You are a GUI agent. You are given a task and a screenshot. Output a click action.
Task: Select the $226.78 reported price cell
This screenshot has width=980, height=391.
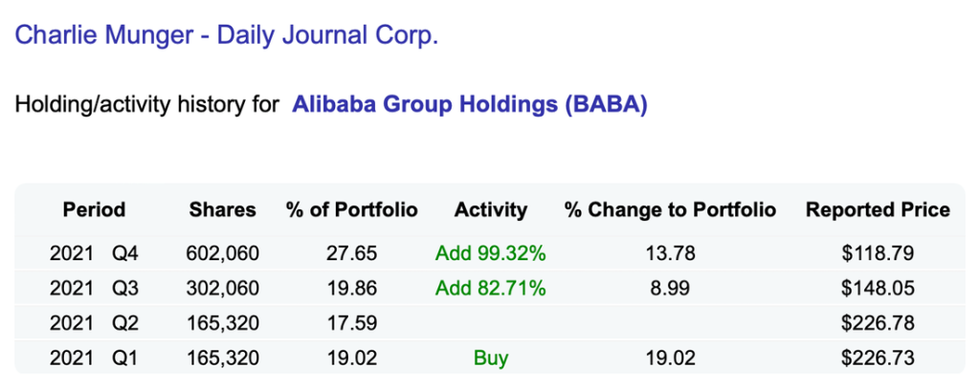coord(878,324)
